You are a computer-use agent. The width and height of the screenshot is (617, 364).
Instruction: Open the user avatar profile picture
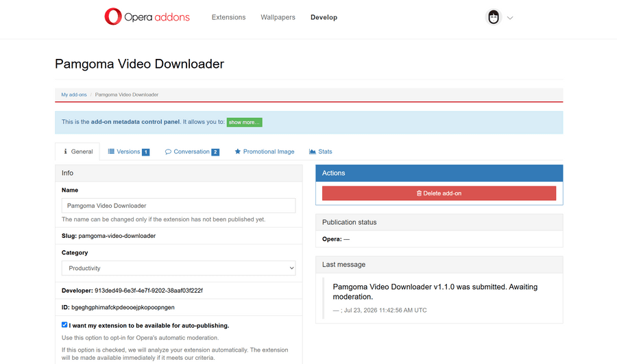pos(494,17)
